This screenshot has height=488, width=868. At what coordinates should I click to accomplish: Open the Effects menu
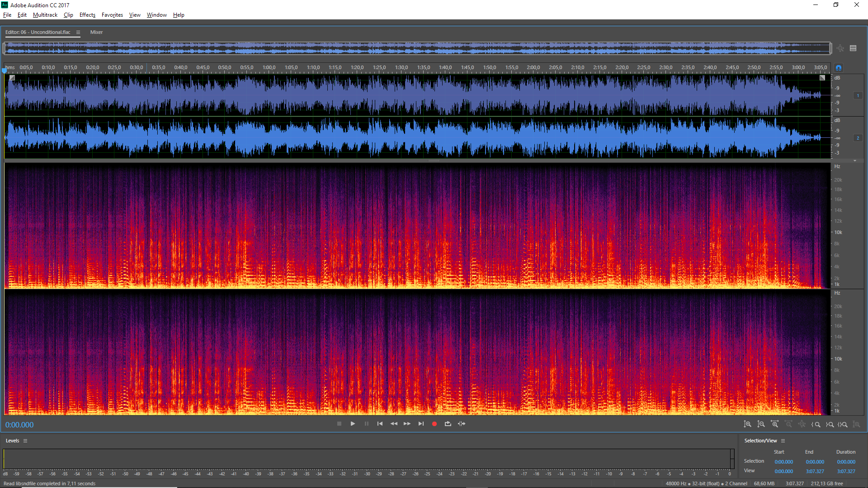[87, 15]
